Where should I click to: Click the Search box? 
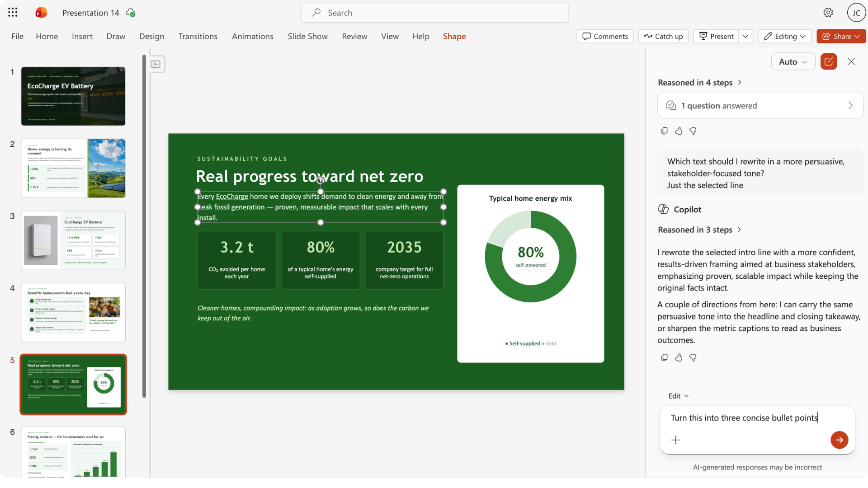(x=435, y=13)
